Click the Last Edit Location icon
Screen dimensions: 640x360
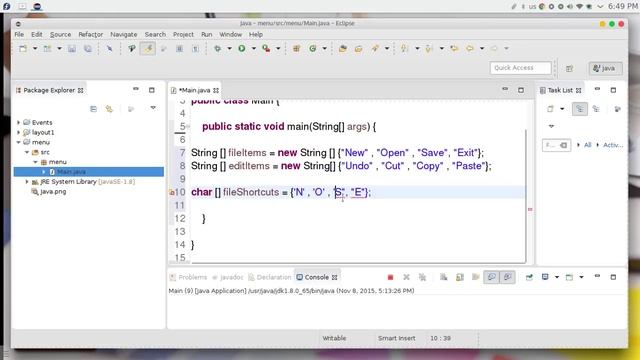pos(454,49)
